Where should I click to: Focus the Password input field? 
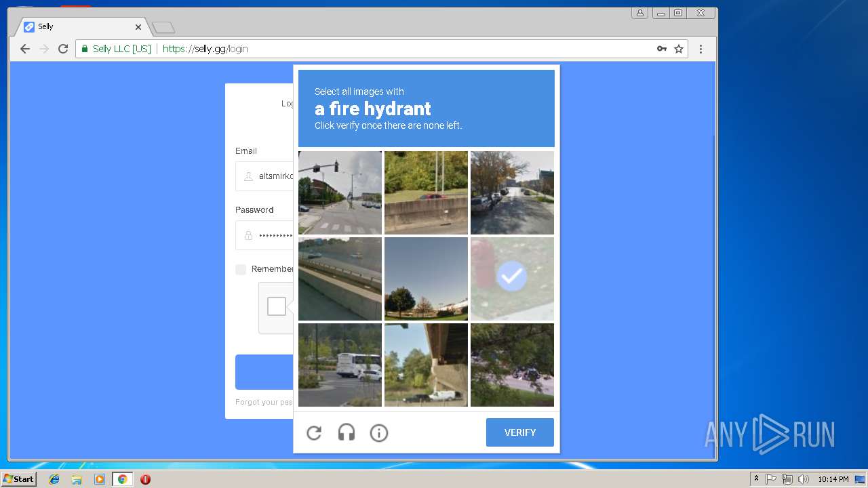(264, 235)
